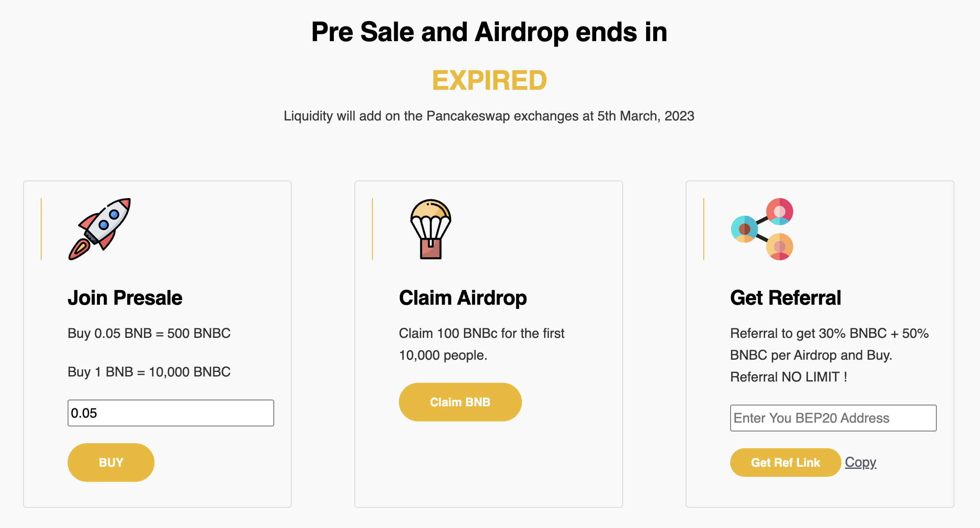
Task: Click the Enter You BEP20 Address field
Action: [x=833, y=418]
